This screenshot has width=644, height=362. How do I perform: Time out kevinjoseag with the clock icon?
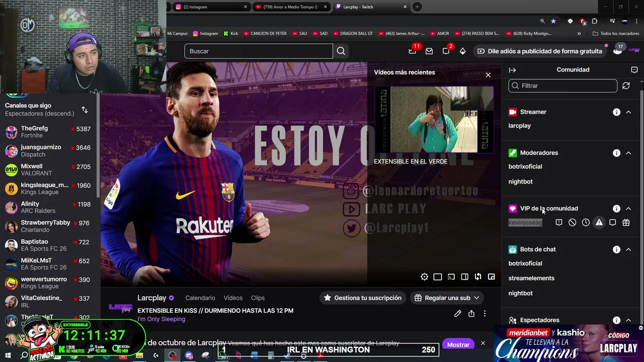(586, 222)
